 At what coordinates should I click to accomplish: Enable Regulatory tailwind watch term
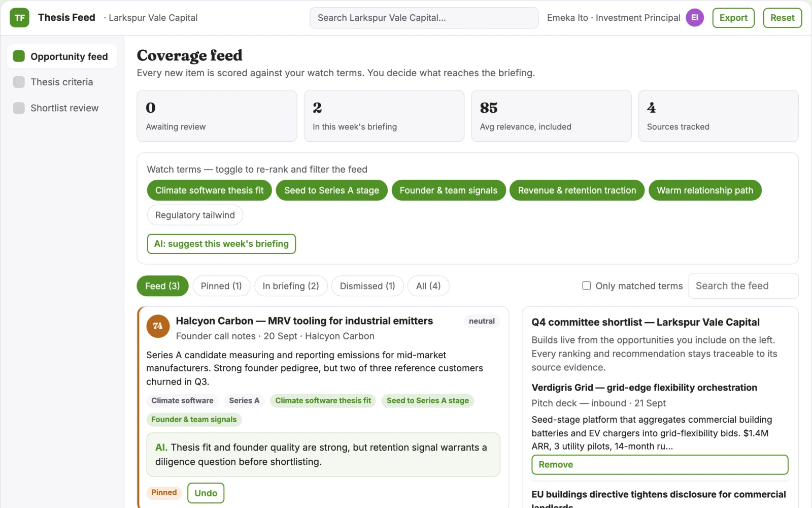(195, 215)
